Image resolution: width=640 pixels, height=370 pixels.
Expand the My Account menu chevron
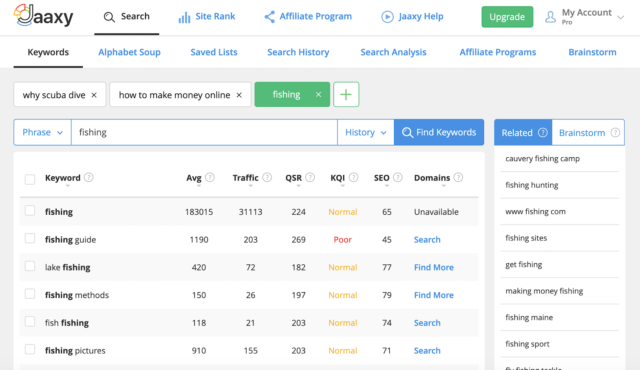(620, 17)
